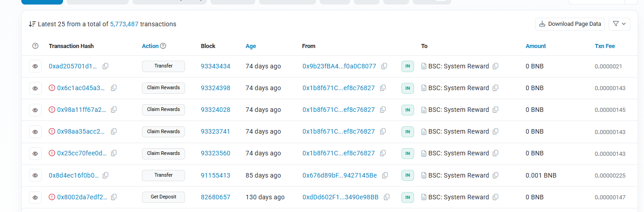Sort by Action column header

tap(150, 46)
